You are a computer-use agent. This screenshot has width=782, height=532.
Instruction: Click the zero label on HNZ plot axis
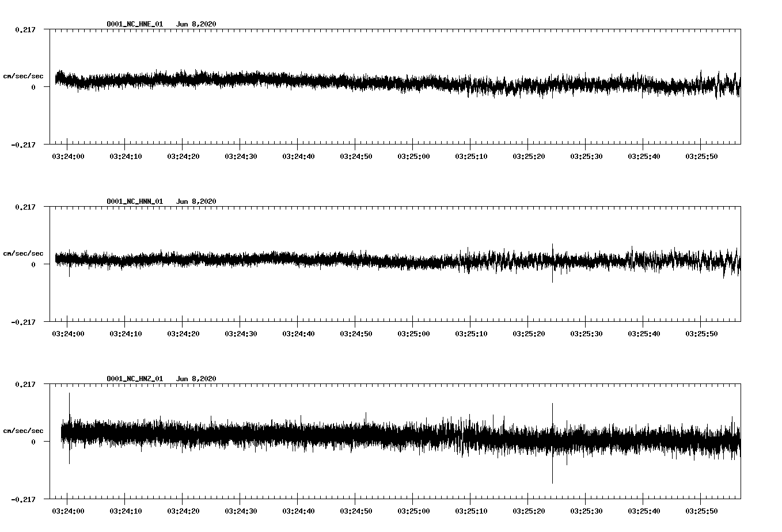click(33, 442)
